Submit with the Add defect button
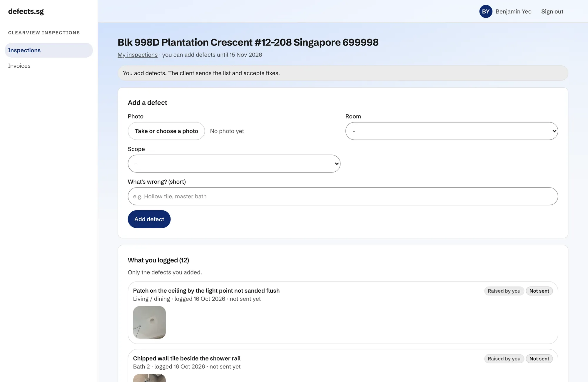The height and width of the screenshot is (382, 588). pyautogui.click(x=149, y=219)
